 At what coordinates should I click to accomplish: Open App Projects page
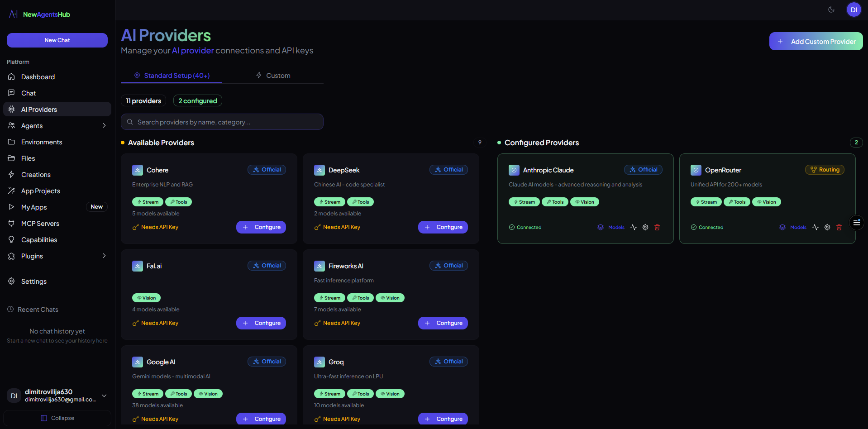coord(57,191)
